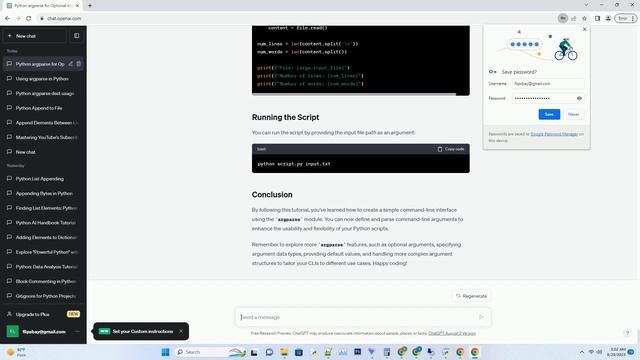This screenshot has height=360, width=640.
Task: Open the account menu three-dots icon
Action: 78,331
